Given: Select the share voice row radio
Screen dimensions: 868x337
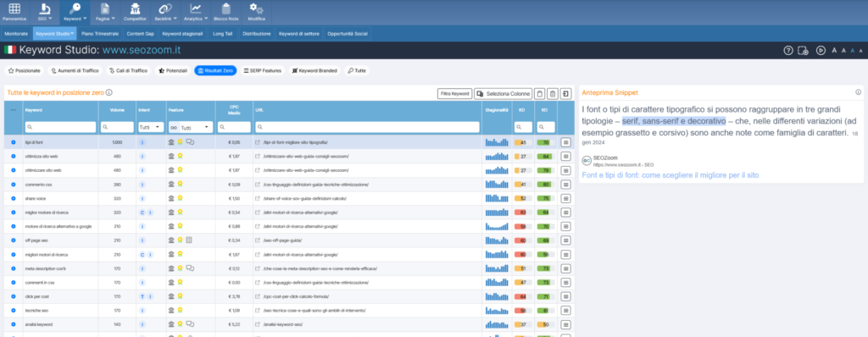Looking at the screenshot, I should click(13, 198).
